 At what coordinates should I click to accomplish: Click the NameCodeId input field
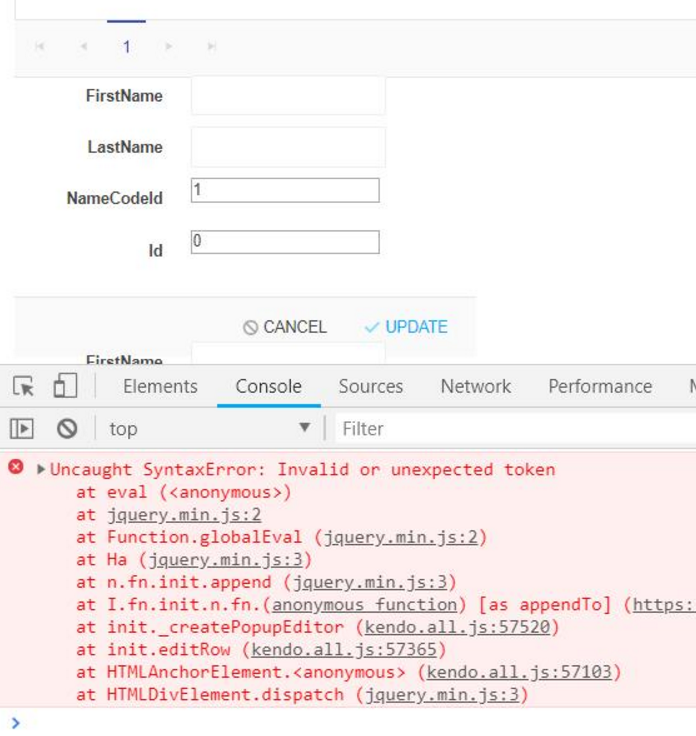pyautogui.click(x=285, y=190)
